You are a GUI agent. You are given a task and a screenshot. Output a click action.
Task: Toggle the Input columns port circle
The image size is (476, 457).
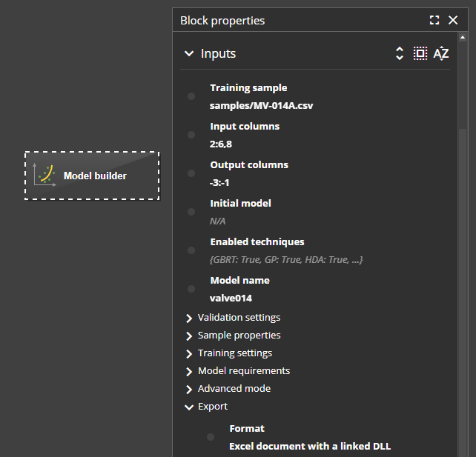pos(191,135)
